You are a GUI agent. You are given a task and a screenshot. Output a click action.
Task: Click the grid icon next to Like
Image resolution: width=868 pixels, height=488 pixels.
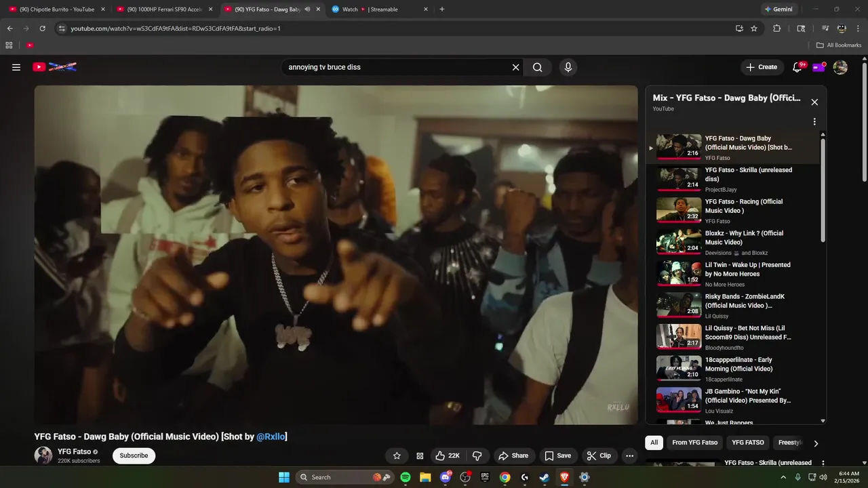click(420, 455)
